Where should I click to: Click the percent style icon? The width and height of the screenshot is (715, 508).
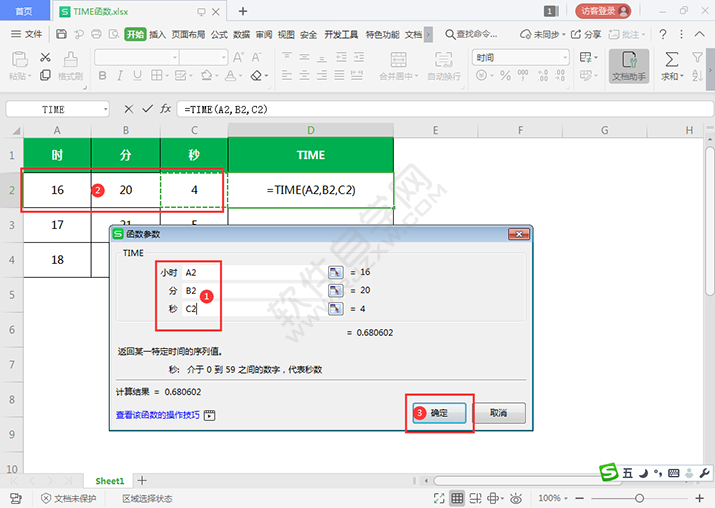(x=505, y=75)
